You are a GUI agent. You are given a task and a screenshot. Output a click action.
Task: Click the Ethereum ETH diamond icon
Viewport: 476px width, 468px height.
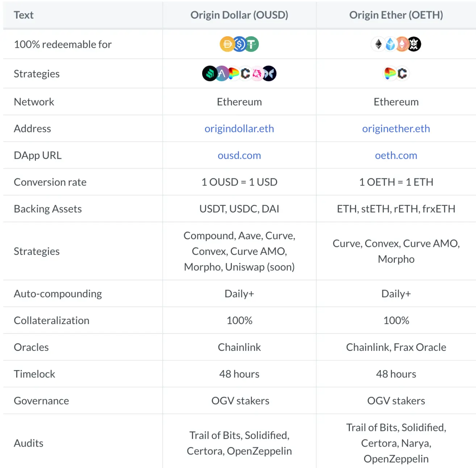(378, 44)
